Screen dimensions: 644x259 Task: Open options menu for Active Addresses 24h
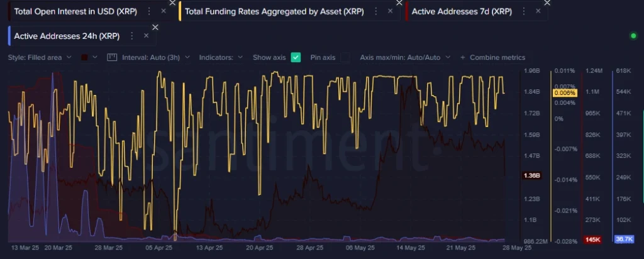pyautogui.click(x=131, y=36)
